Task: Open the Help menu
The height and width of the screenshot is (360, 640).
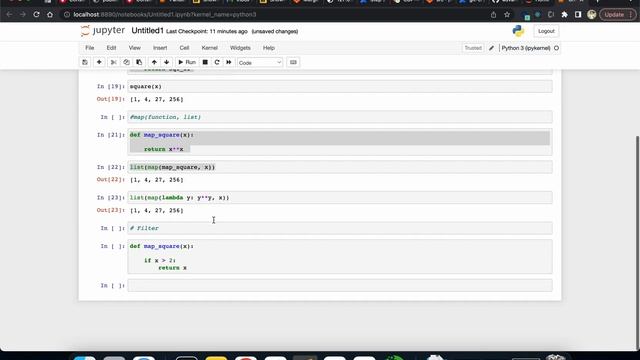Action: coord(269,48)
